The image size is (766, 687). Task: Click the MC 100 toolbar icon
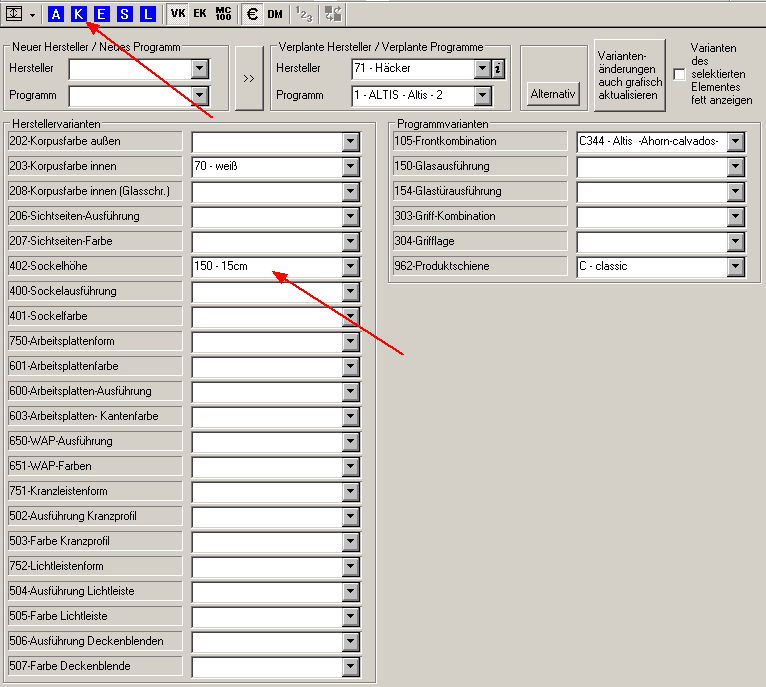(223, 13)
